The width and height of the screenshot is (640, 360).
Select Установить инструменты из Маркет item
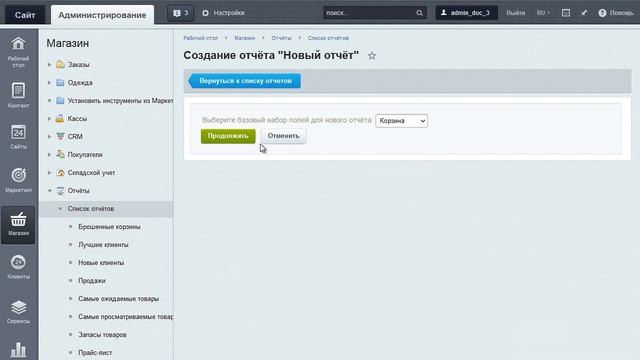[x=120, y=100]
